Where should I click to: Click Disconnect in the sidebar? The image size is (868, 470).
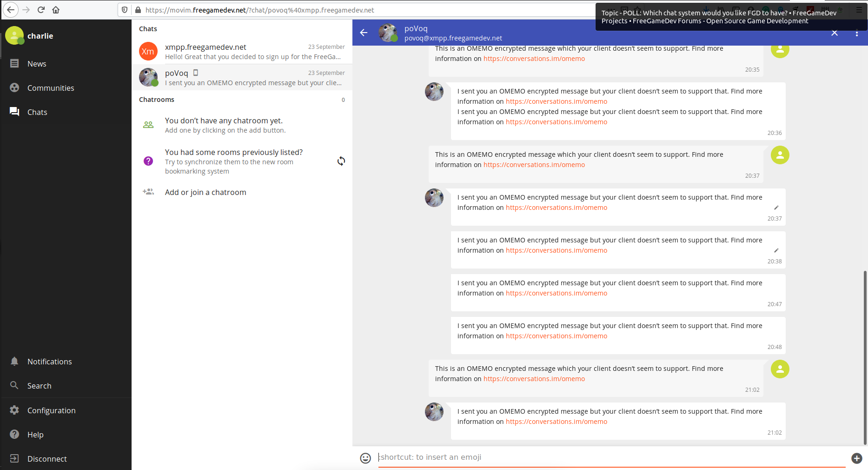(x=47, y=459)
